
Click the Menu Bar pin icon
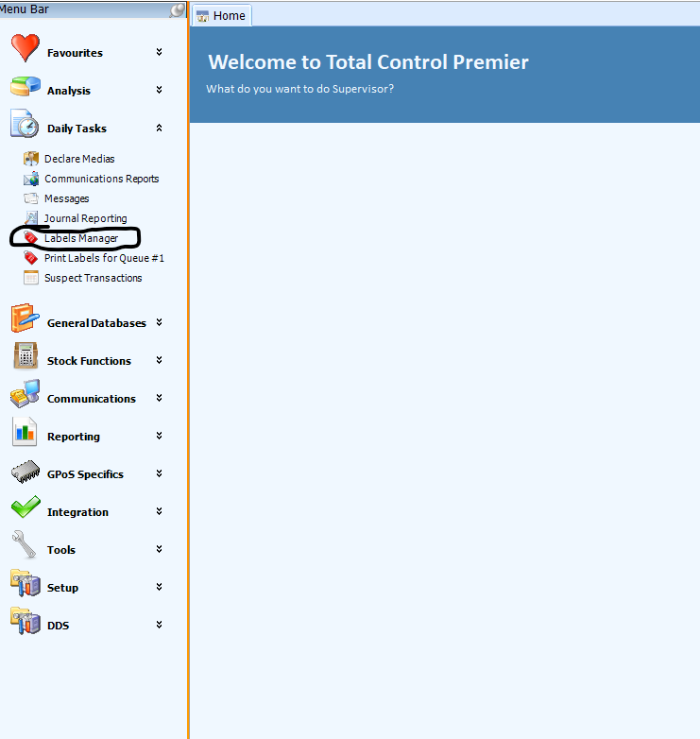point(177,9)
